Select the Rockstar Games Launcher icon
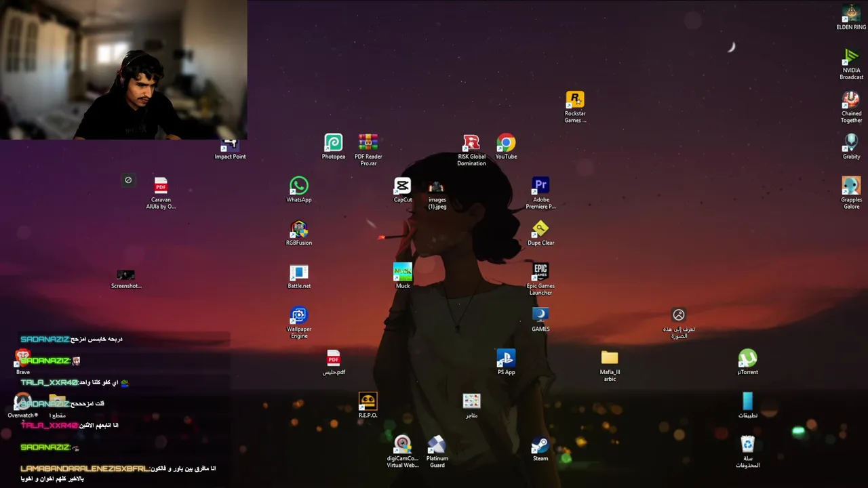Viewport: 868px width, 488px height. [575, 107]
